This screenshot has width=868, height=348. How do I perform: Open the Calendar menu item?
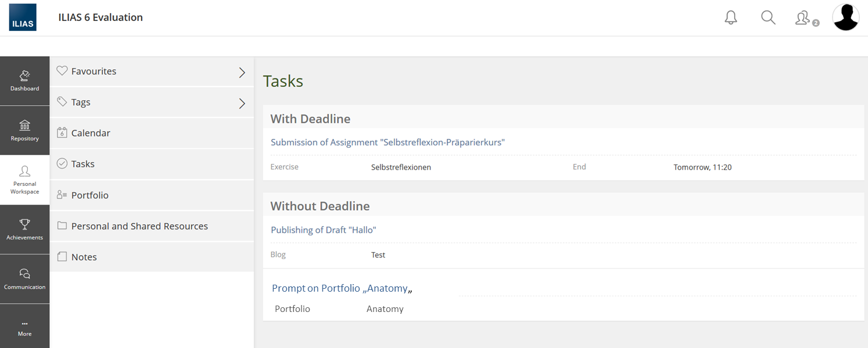(91, 133)
